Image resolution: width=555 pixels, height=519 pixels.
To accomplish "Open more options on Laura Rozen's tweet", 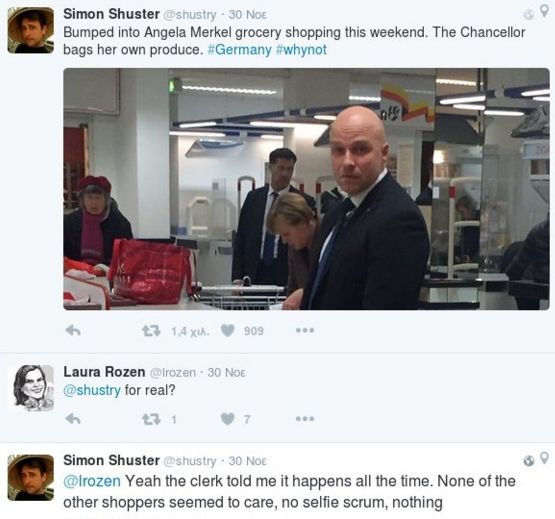I will click(305, 419).
